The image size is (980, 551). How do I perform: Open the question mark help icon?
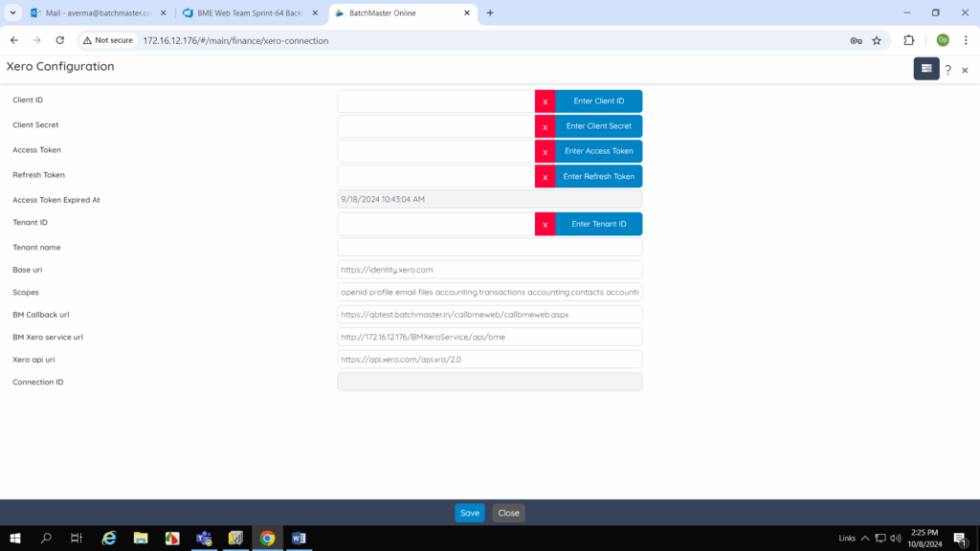(947, 70)
